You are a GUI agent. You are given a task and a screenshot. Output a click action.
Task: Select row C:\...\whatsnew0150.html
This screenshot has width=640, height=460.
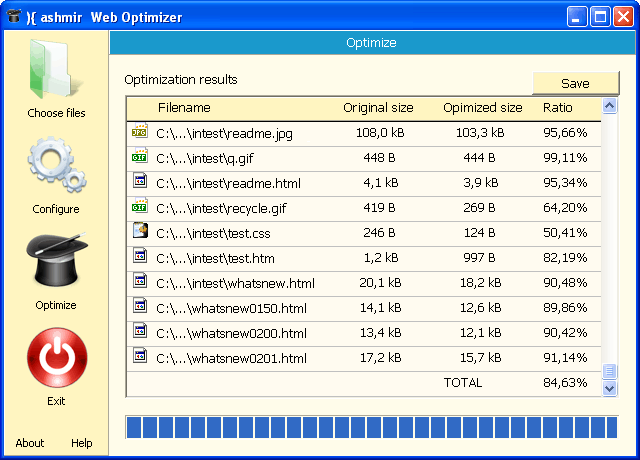tap(364, 308)
